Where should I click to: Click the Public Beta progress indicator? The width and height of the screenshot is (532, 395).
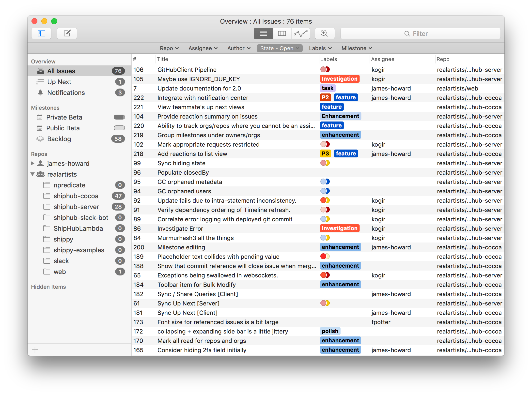[119, 128]
